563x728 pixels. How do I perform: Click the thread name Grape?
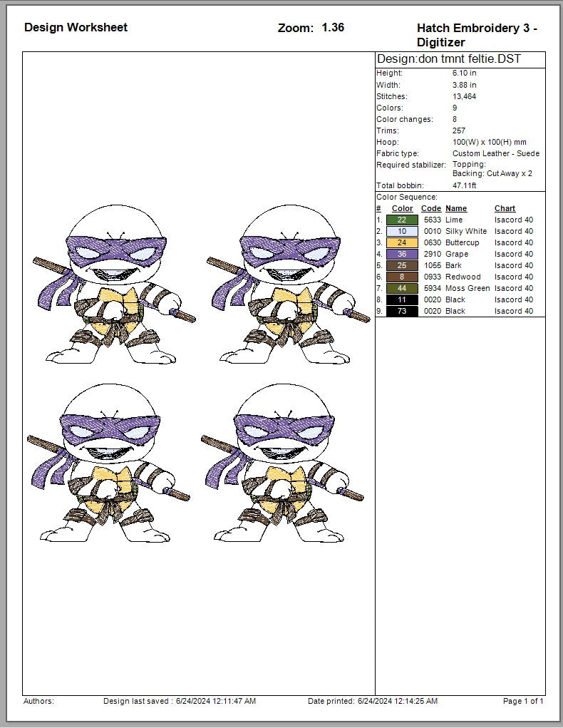pyautogui.click(x=457, y=254)
